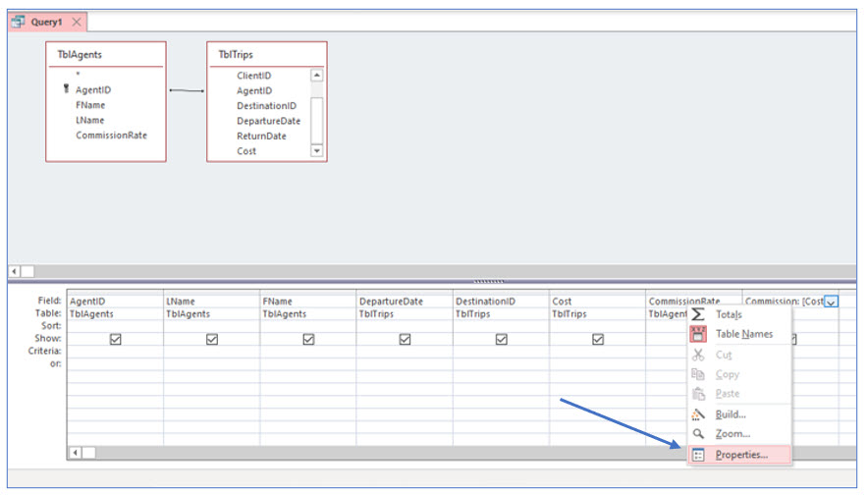Click the Sort cell under LName column
868x495 pixels.
tap(211, 326)
